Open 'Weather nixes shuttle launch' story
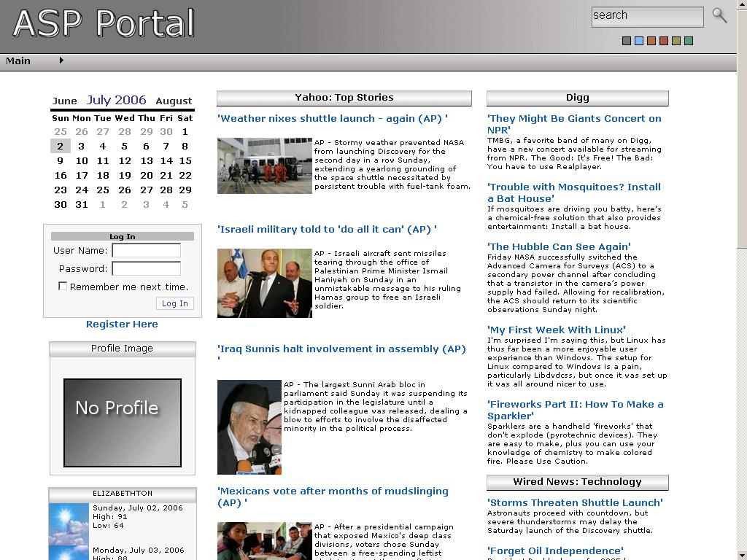Image resolution: width=747 pixels, height=560 pixels. [x=332, y=119]
